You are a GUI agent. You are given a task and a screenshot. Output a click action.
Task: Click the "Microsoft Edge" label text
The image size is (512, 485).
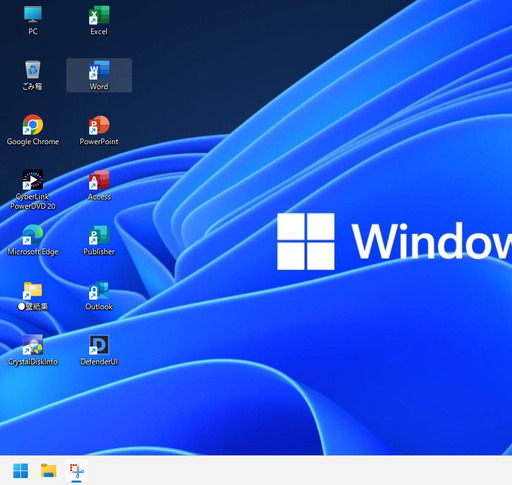[x=33, y=252]
